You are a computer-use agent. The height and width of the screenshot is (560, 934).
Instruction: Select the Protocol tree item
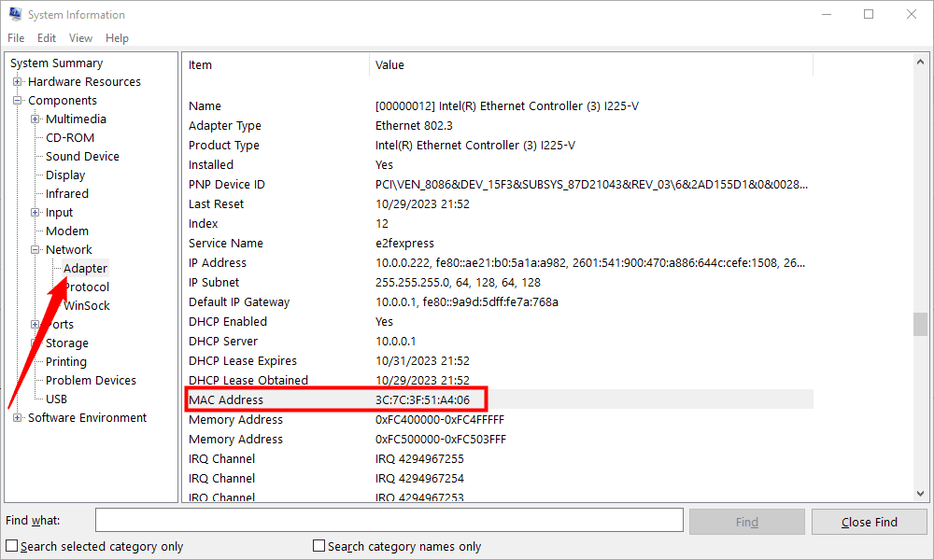[87, 287]
